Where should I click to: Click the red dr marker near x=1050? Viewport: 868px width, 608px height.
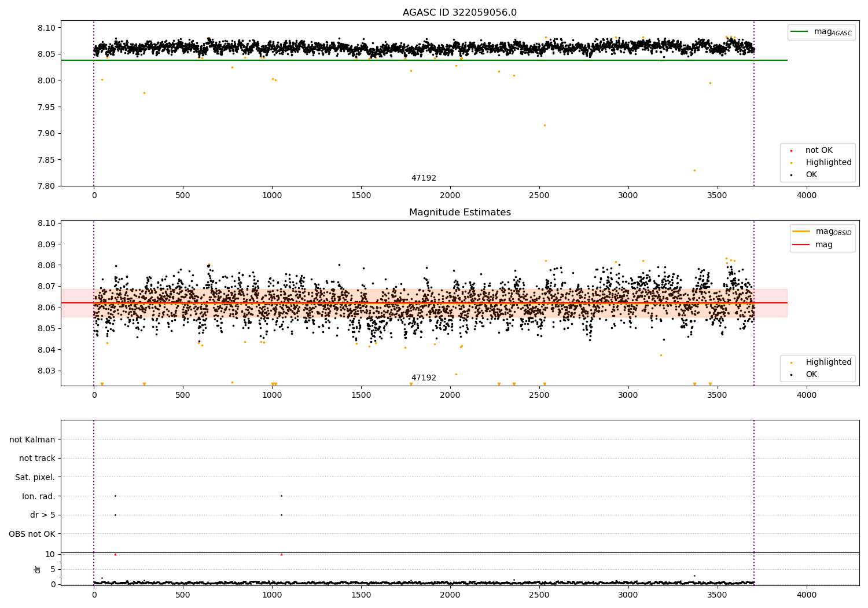pyautogui.click(x=281, y=554)
